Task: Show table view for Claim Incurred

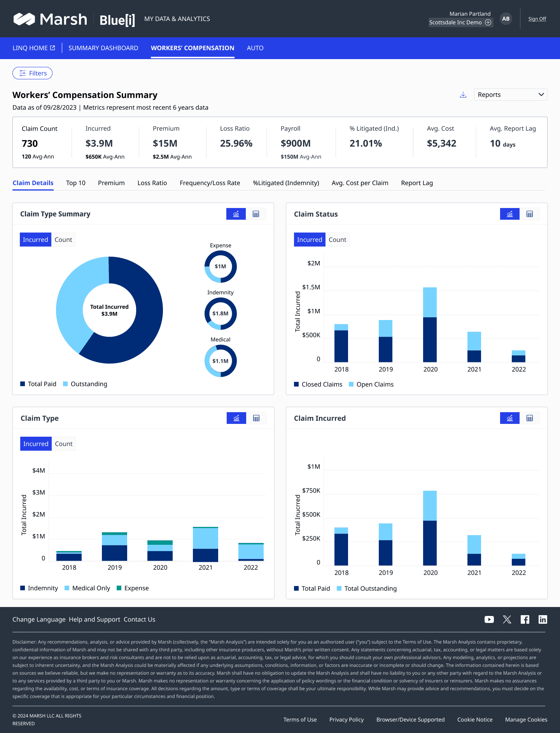Action: point(530,418)
